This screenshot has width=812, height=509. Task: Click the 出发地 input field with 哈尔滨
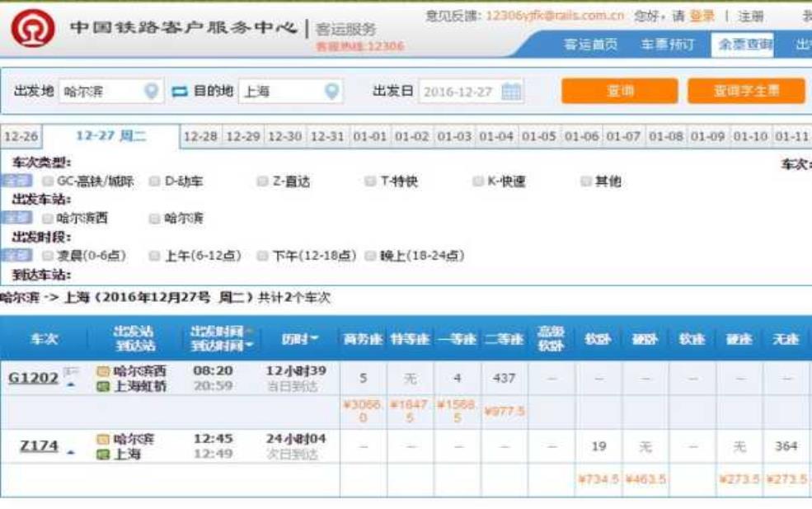pyautogui.click(x=99, y=92)
